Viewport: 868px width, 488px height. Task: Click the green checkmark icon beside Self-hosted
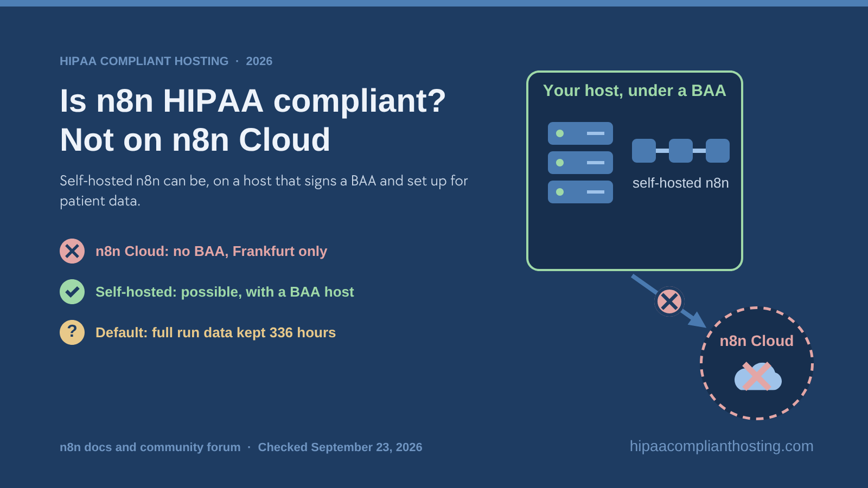coord(72,292)
